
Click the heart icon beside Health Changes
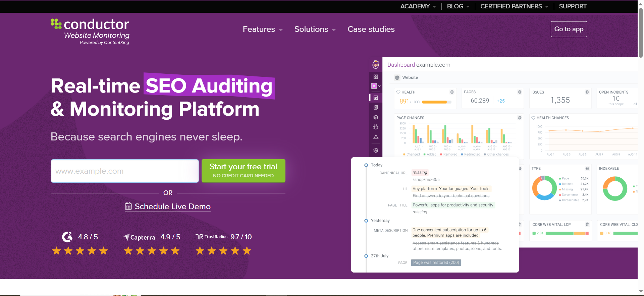pos(533,118)
